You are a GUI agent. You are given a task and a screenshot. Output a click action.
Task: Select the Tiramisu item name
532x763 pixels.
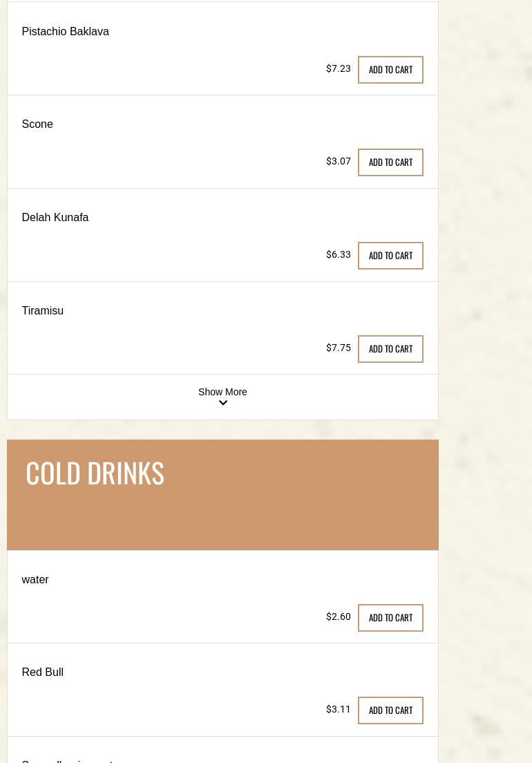coord(43,311)
